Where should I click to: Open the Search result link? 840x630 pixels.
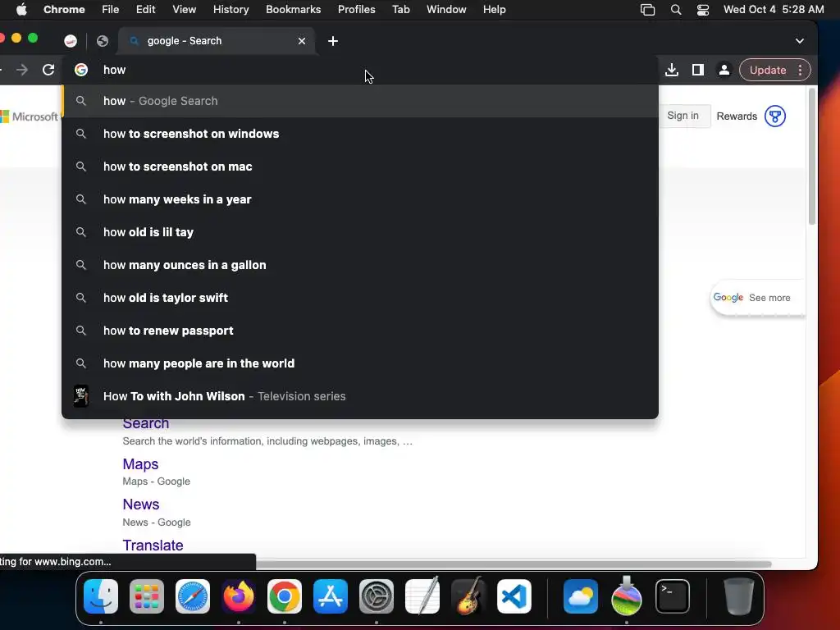(x=146, y=423)
